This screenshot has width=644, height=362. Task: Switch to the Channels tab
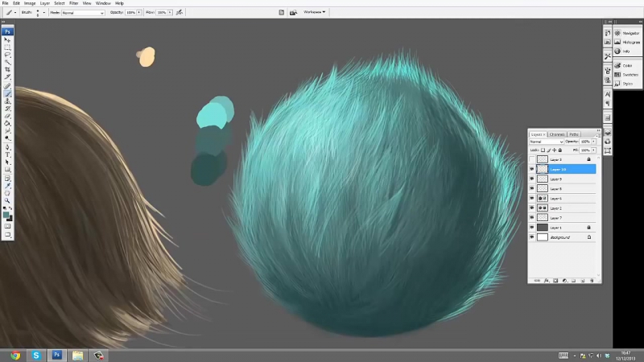tap(557, 134)
